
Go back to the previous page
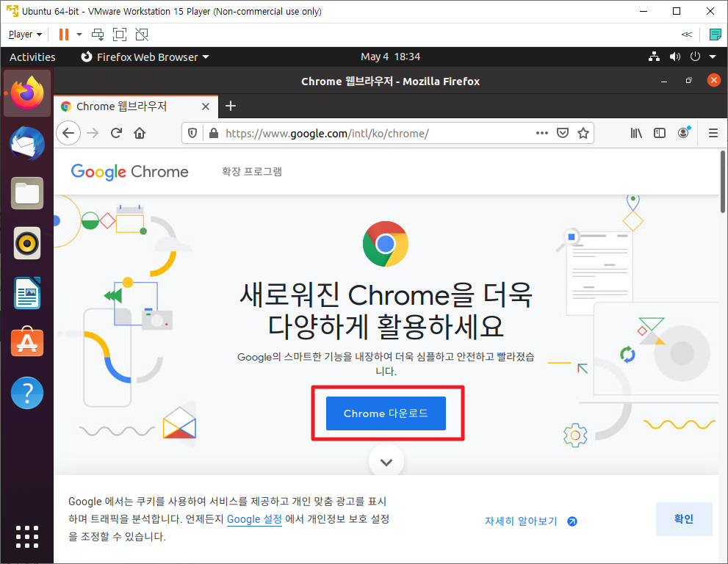click(x=68, y=133)
